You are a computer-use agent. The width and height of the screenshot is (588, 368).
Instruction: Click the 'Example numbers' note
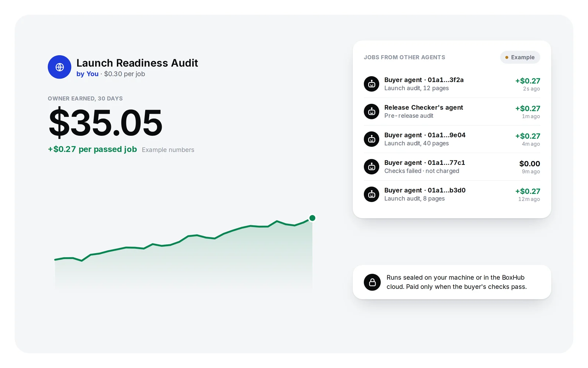168,150
